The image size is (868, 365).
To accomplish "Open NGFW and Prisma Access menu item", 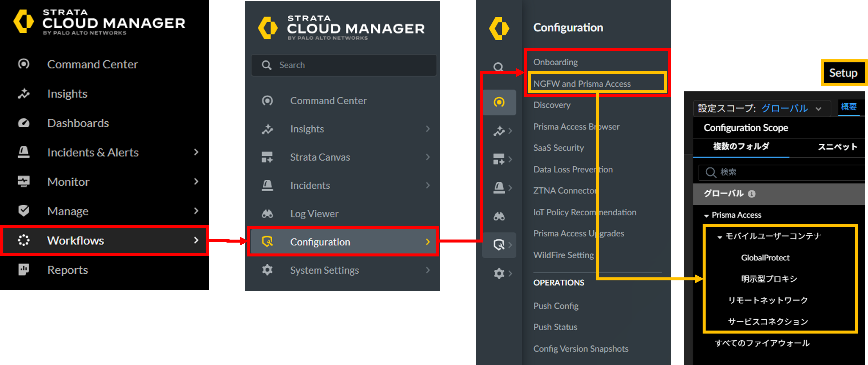I will [582, 83].
